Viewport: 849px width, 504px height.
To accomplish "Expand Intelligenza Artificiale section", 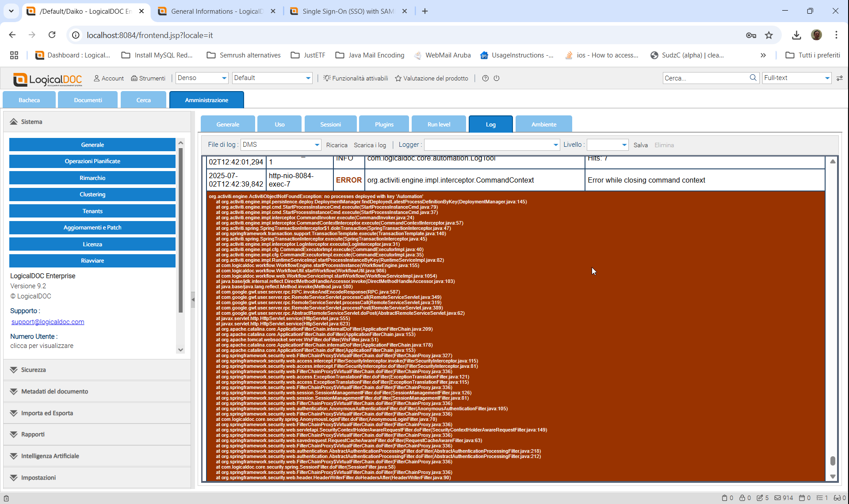I will 97,456.
